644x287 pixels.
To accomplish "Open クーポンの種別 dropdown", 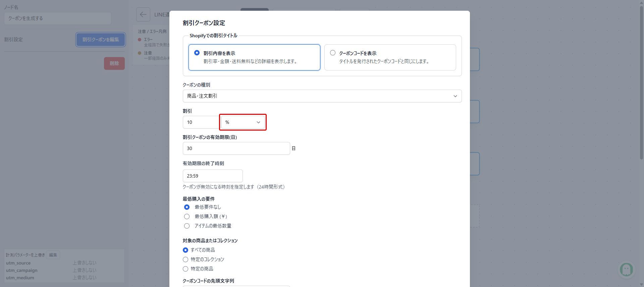I will click(322, 96).
